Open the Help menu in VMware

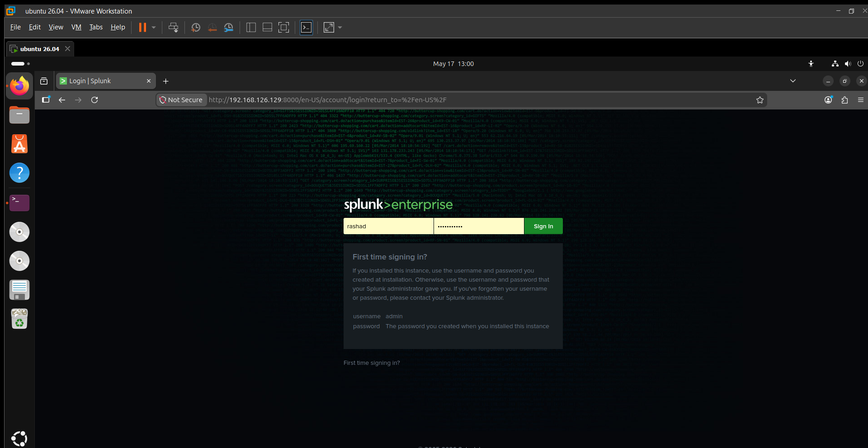coord(118,27)
